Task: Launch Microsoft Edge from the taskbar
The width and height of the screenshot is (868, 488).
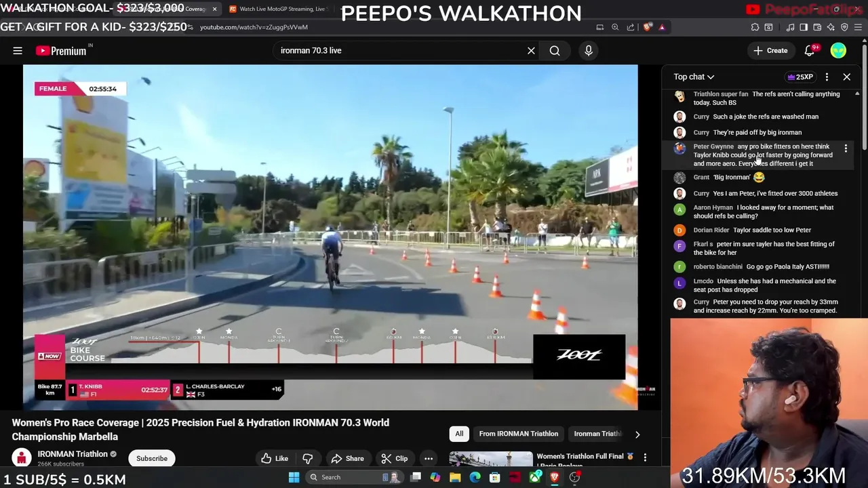Action: point(475,477)
